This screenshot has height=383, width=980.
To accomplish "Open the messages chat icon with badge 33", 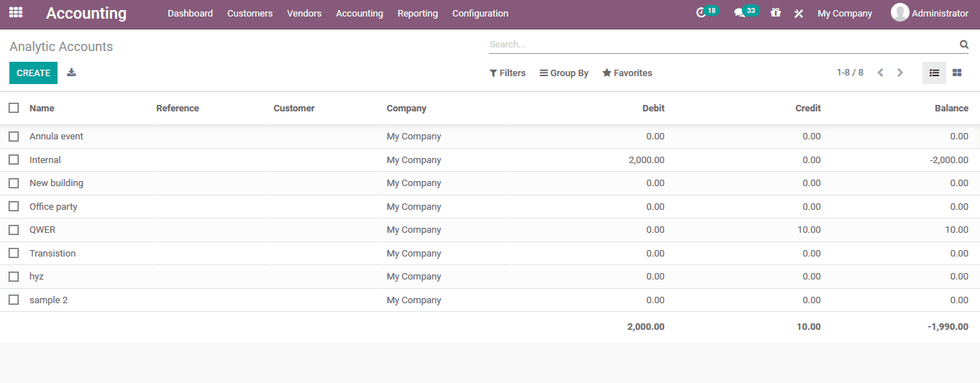I will (x=739, y=13).
